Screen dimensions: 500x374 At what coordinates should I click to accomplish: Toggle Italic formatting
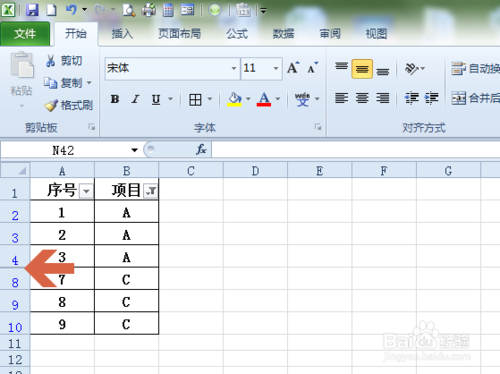[x=135, y=99]
